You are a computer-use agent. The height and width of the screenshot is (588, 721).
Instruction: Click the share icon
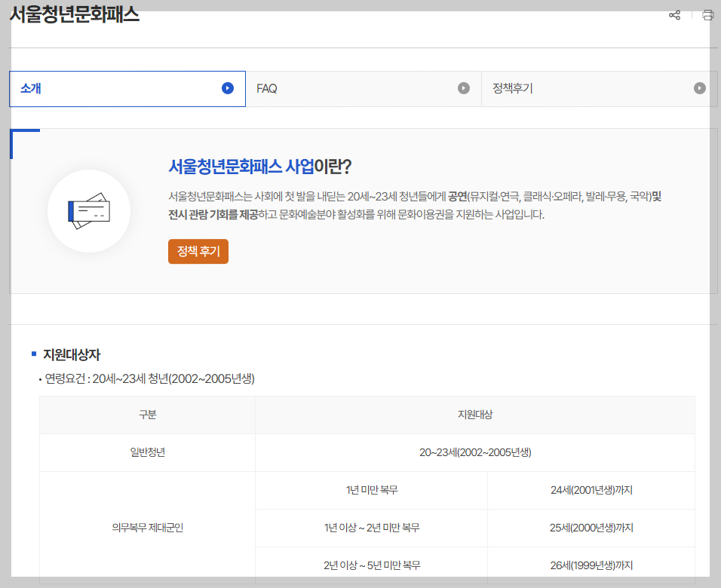(x=674, y=15)
